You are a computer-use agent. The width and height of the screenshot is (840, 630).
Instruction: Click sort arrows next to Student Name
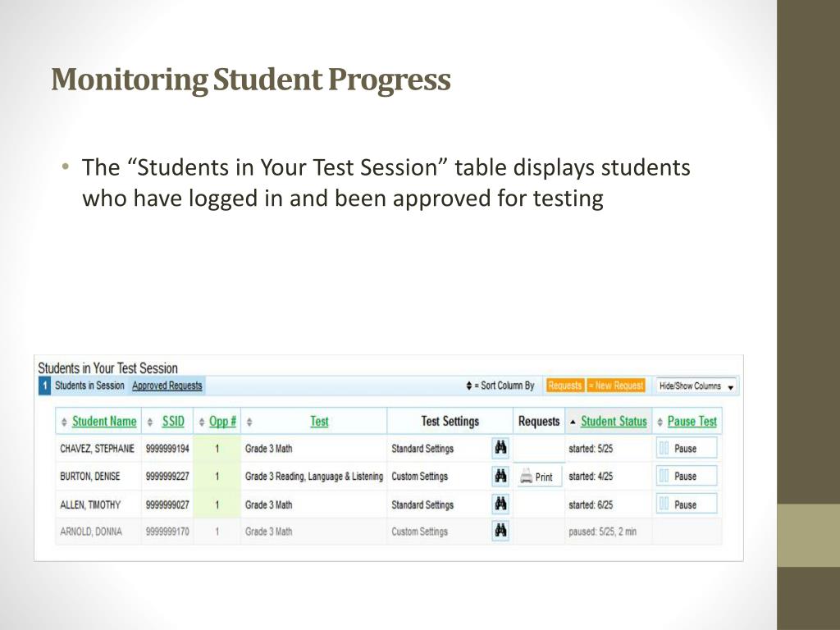point(64,422)
